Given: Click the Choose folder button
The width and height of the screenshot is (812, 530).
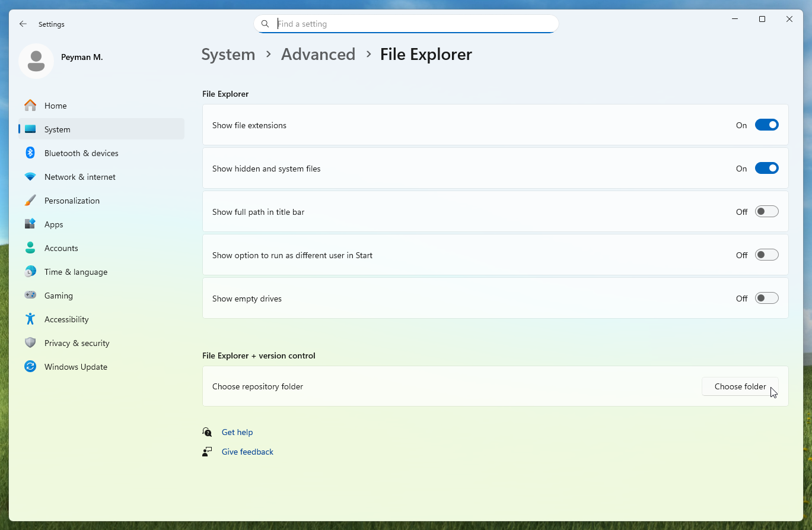Looking at the screenshot, I should click(x=740, y=386).
